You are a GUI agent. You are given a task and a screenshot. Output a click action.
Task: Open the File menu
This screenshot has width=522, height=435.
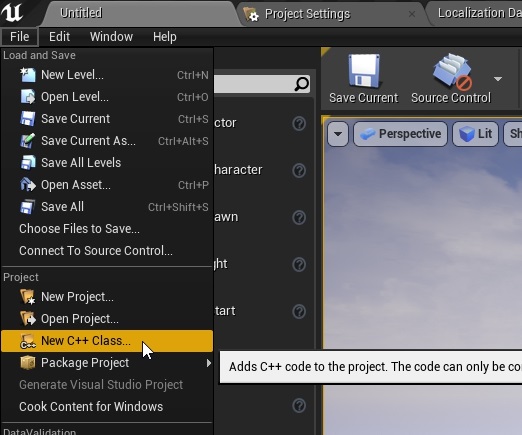tap(20, 37)
